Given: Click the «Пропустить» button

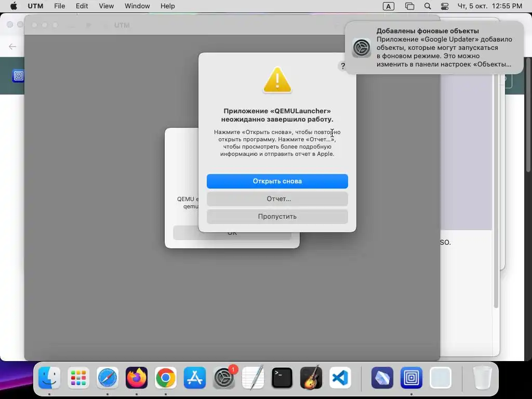Looking at the screenshot, I should (x=277, y=217).
